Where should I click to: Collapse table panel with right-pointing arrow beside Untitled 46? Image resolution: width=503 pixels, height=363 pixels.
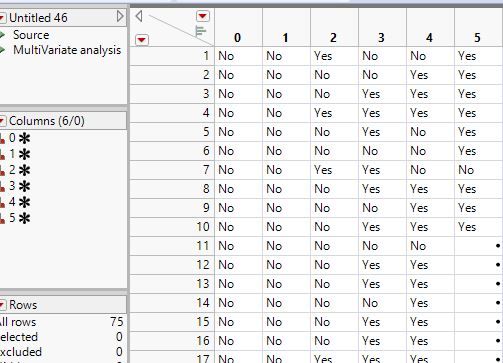pyautogui.click(x=120, y=16)
